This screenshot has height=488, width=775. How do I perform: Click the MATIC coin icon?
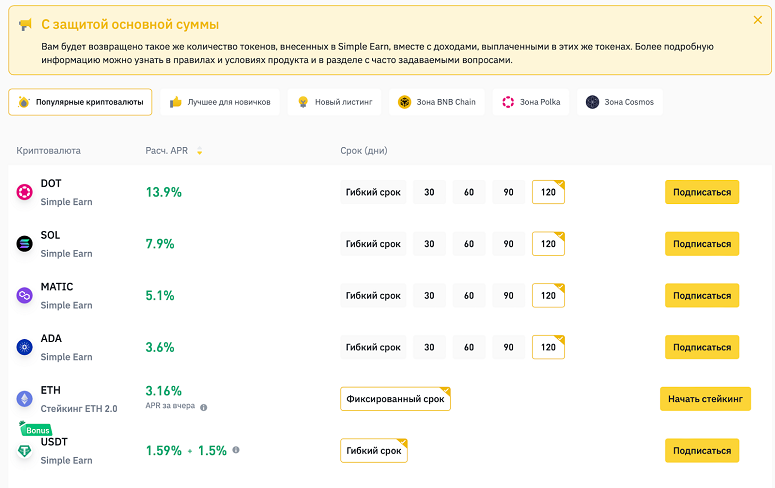[25, 296]
